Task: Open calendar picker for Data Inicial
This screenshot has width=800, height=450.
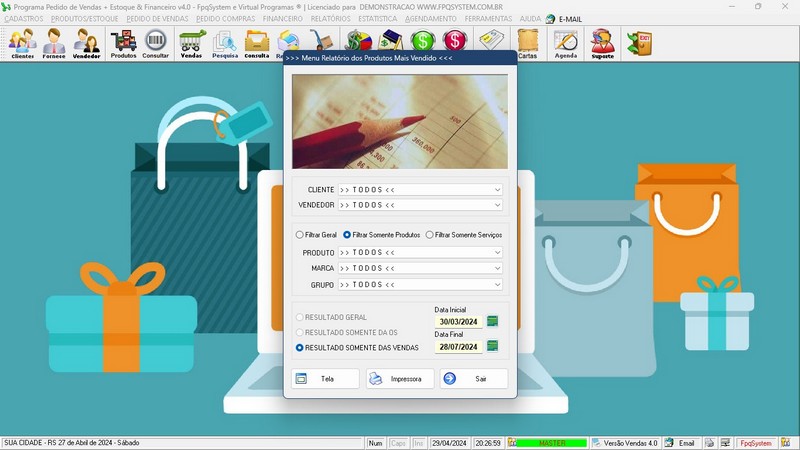Action: (x=492, y=321)
